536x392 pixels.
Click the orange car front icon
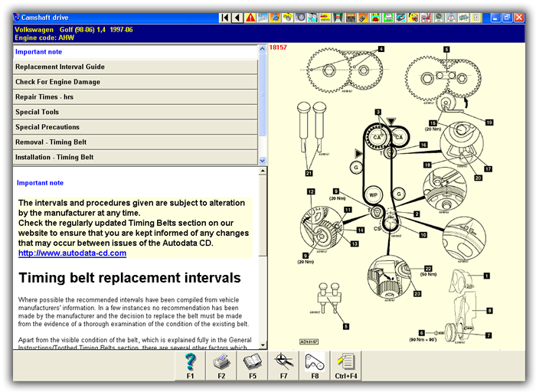point(350,18)
